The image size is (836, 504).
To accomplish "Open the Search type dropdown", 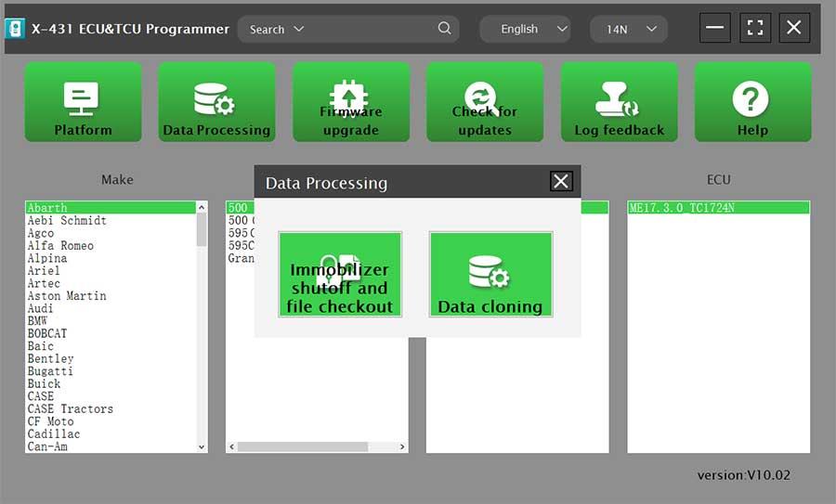I will pyautogui.click(x=277, y=29).
